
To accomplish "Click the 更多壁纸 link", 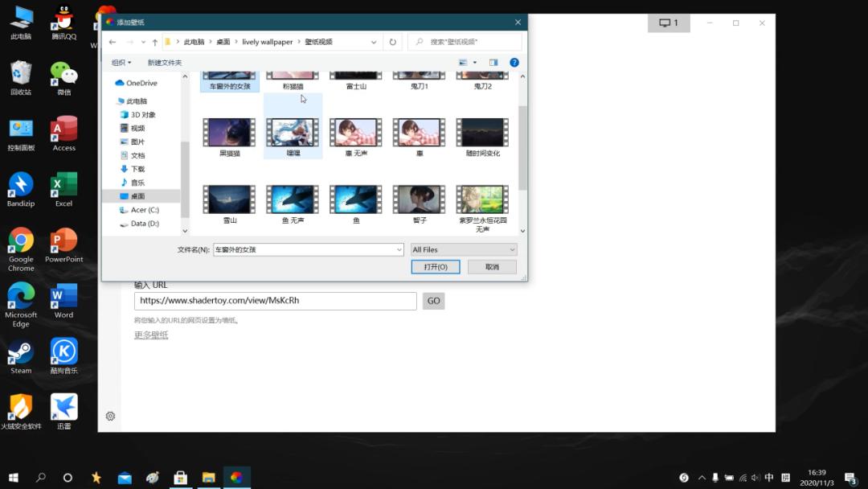I will 151,335.
